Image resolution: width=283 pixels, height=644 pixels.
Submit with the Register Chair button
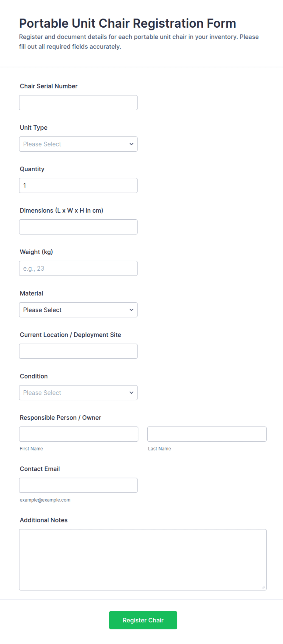143,620
